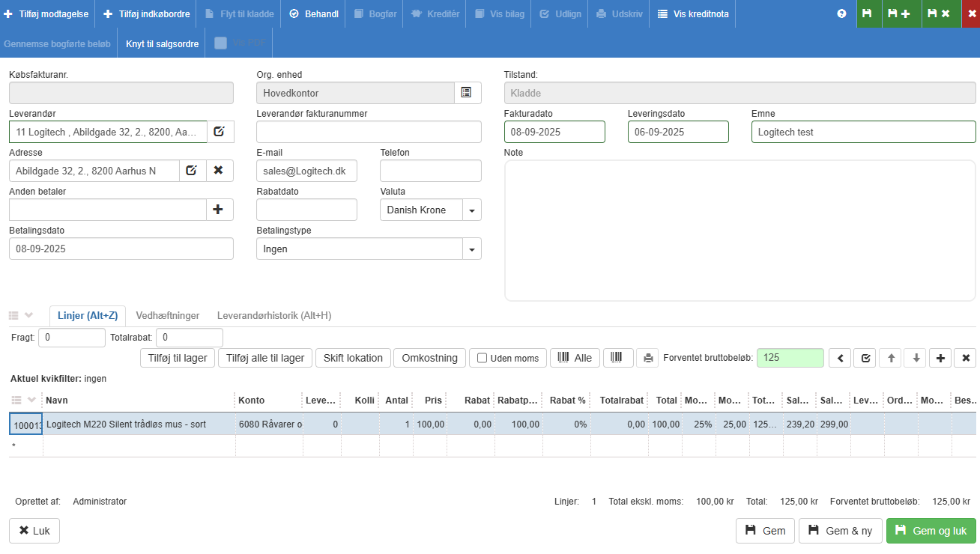Close the form with the red X button
This screenshot has height=554, width=980.
tap(971, 13)
